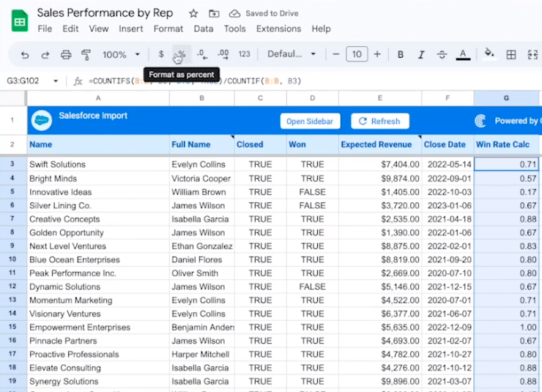Open the Borders tool
Image resolution: width=542 pixels, height=392 pixels.
pyautogui.click(x=511, y=54)
